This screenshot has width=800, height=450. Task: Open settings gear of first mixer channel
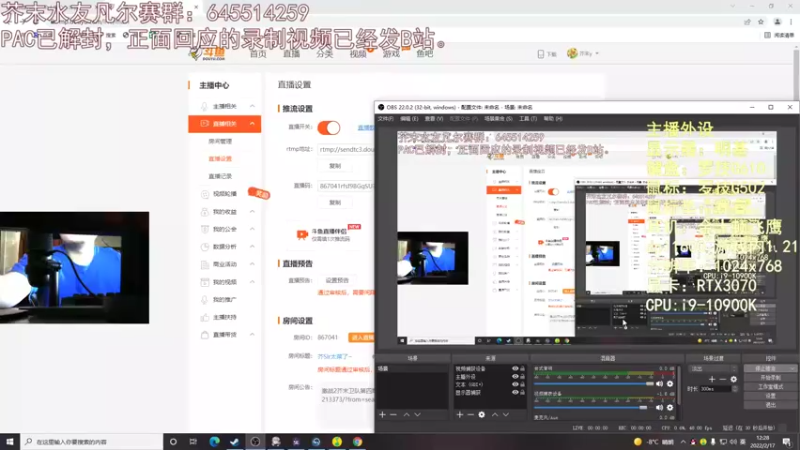(x=670, y=384)
